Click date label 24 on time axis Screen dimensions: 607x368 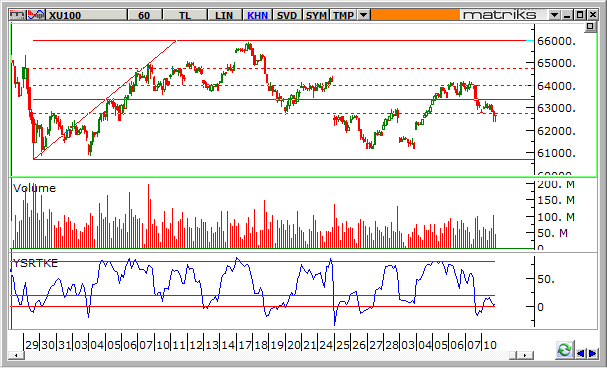pos(326,344)
